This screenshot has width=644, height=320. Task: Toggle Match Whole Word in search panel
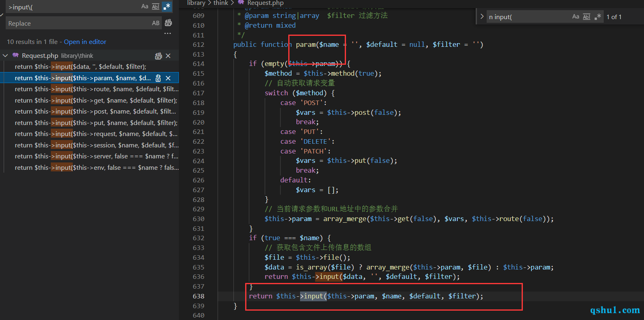click(x=156, y=7)
